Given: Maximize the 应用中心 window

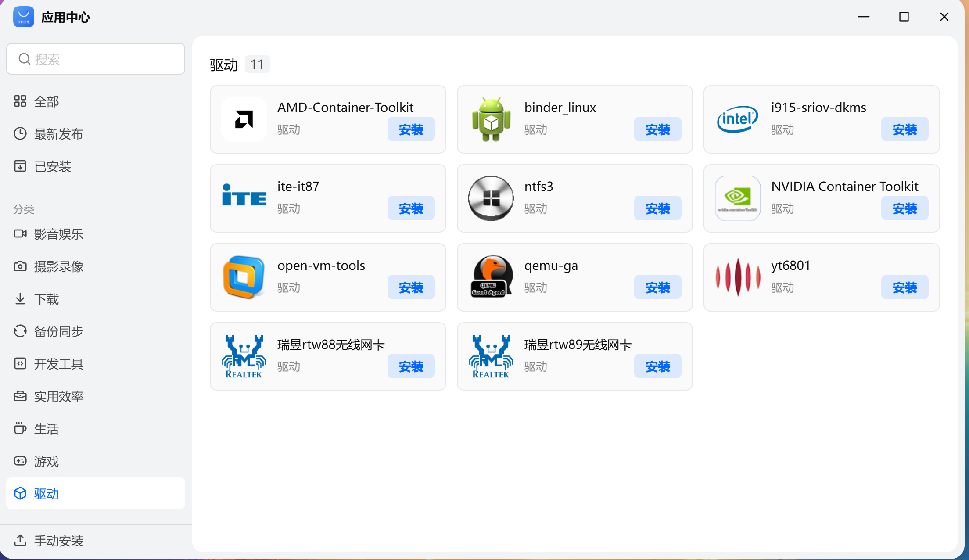Looking at the screenshot, I should point(904,17).
